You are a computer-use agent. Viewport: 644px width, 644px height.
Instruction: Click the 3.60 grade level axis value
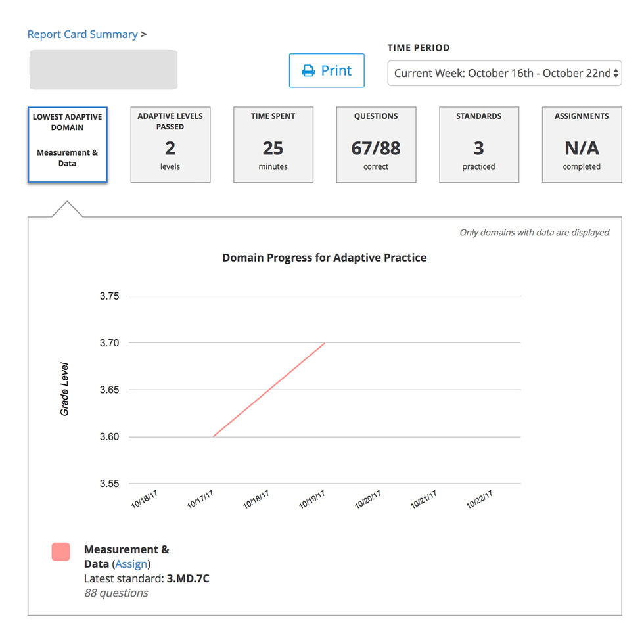(x=109, y=436)
